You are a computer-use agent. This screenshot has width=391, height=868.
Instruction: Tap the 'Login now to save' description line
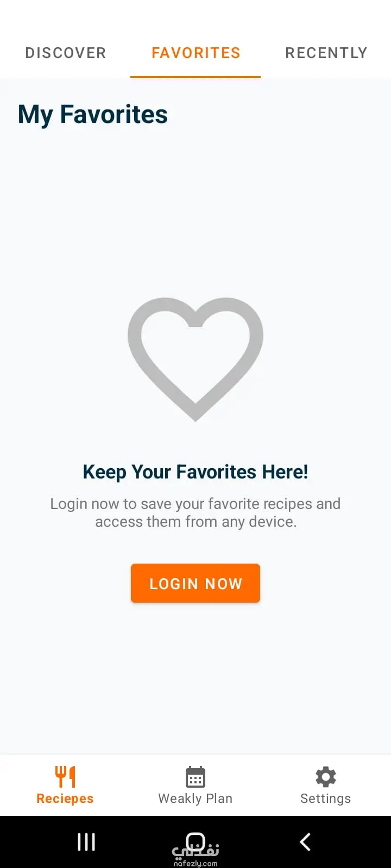[195, 504]
